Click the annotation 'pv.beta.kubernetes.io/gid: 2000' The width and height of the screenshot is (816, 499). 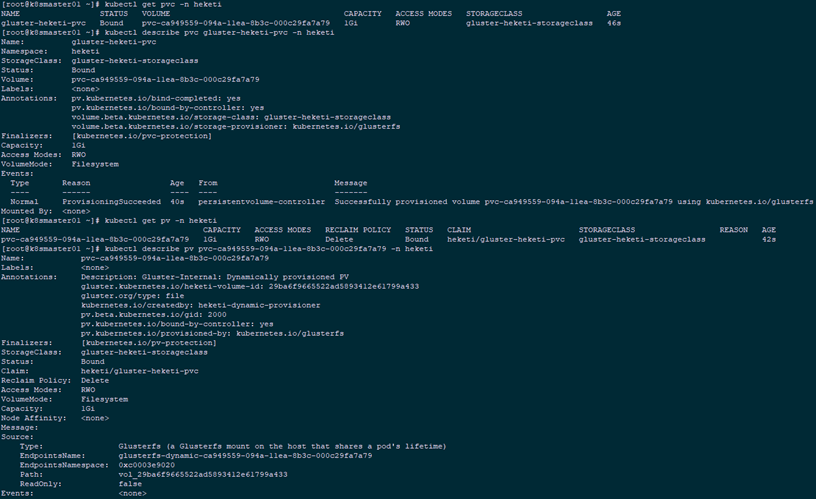click(154, 314)
